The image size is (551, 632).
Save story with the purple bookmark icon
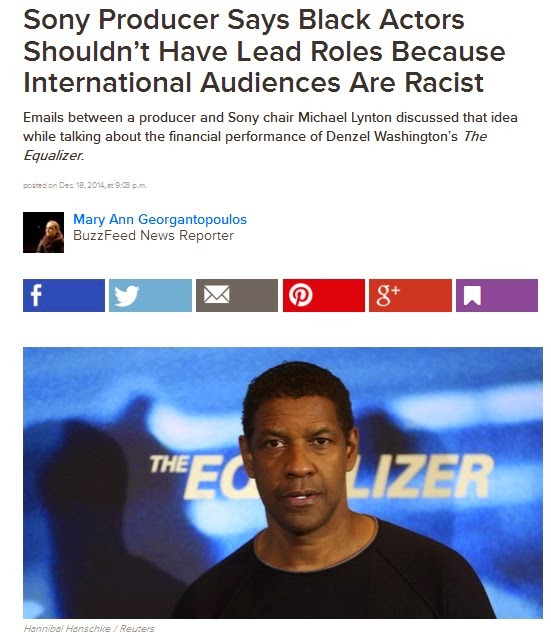tap(497, 295)
